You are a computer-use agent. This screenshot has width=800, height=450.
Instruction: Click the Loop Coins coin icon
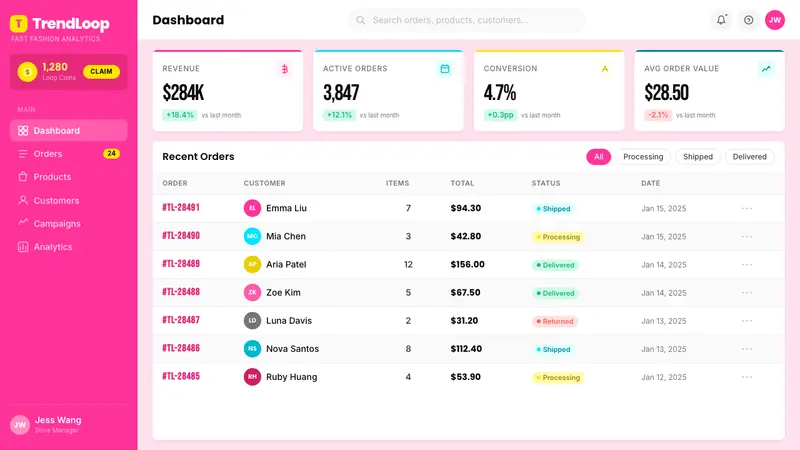coord(27,72)
